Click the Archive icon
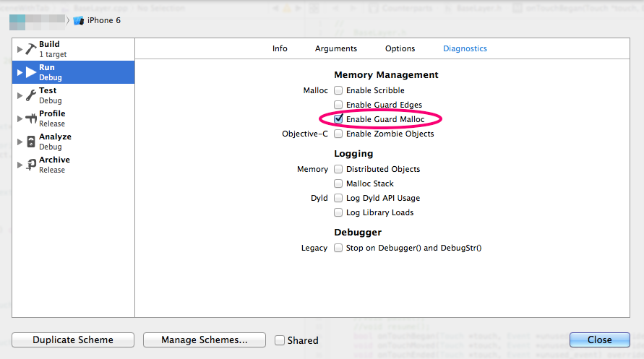This screenshot has height=359, width=644. coord(31,165)
